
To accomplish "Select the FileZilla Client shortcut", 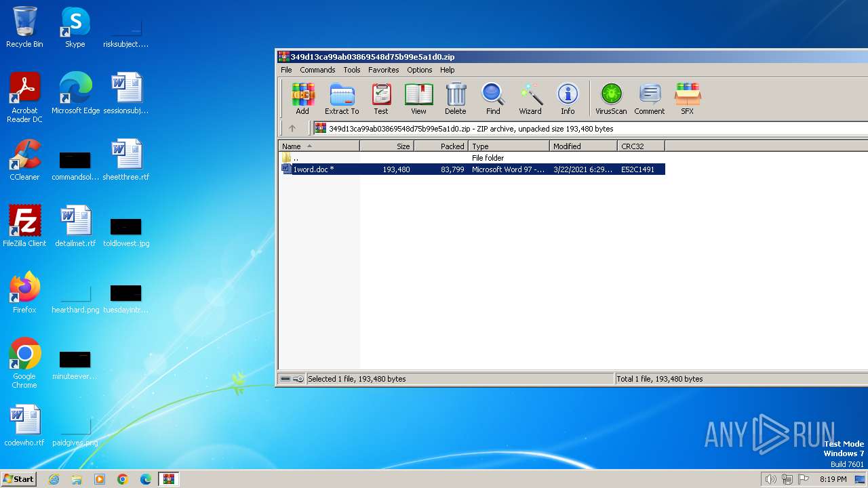I will pos(24,226).
